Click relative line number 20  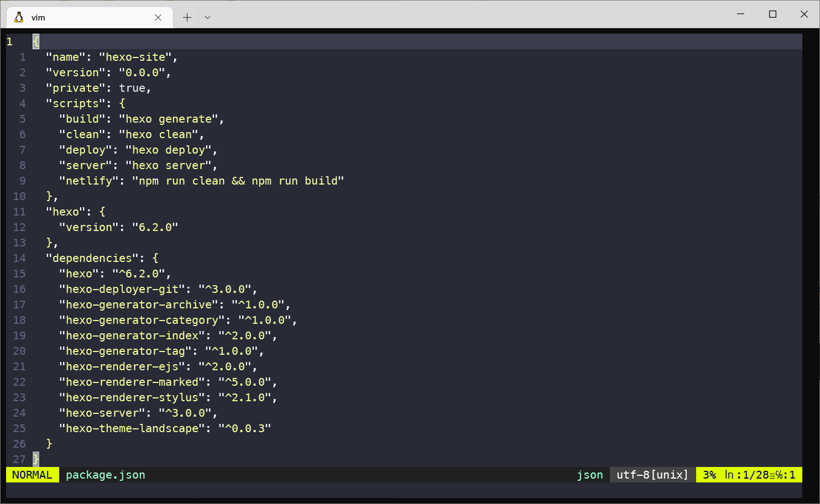click(x=19, y=351)
